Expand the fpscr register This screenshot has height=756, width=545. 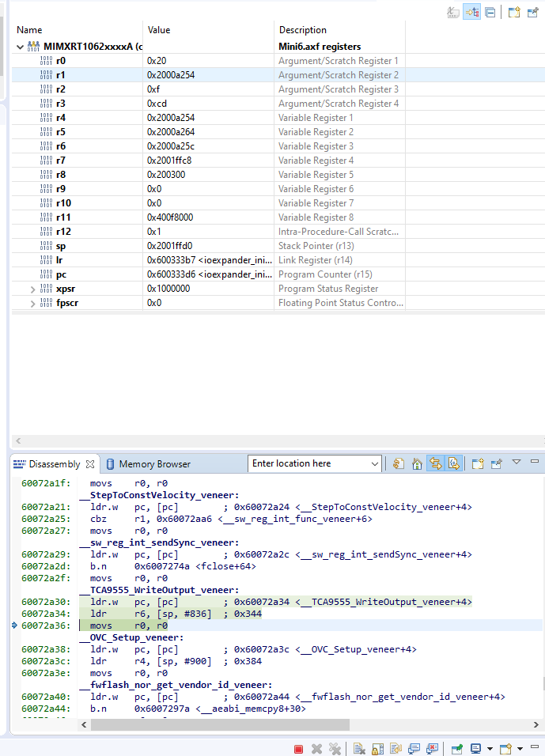32,303
